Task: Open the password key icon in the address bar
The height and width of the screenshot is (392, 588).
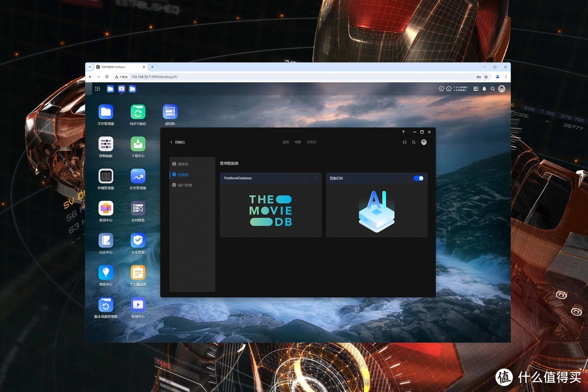Action: click(x=479, y=77)
